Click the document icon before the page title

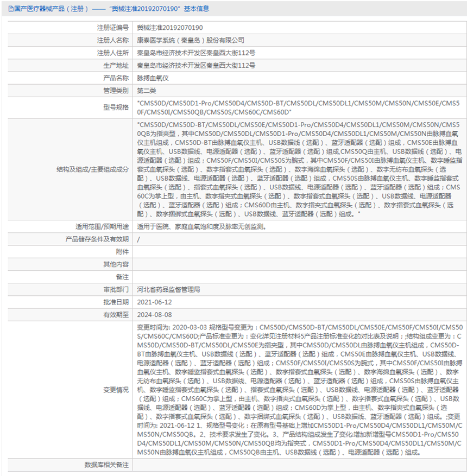(11, 9)
